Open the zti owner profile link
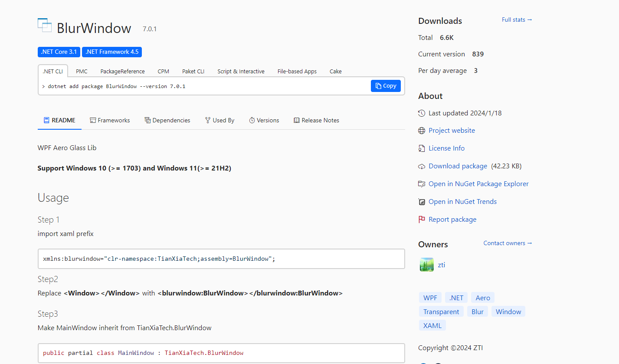This screenshot has height=364, width=619. click(442, 265)
